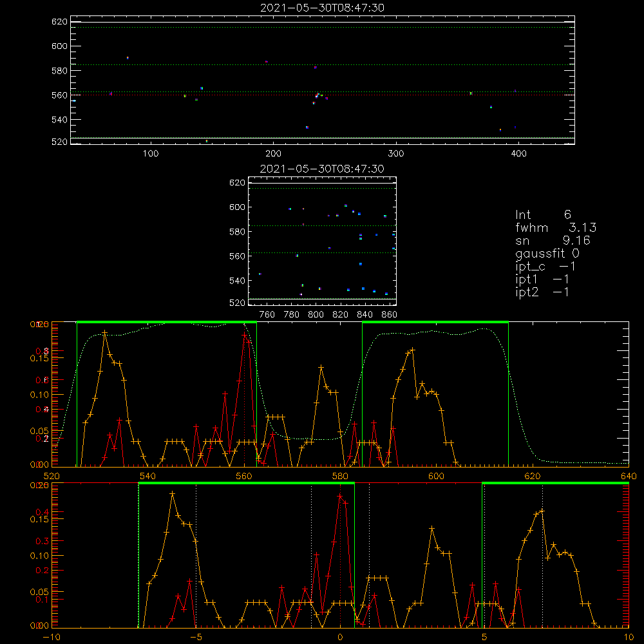Click x-axis label 640 on profile plot
The width and height of the screenshot is (644, 644).
click(x=629, y=476)
